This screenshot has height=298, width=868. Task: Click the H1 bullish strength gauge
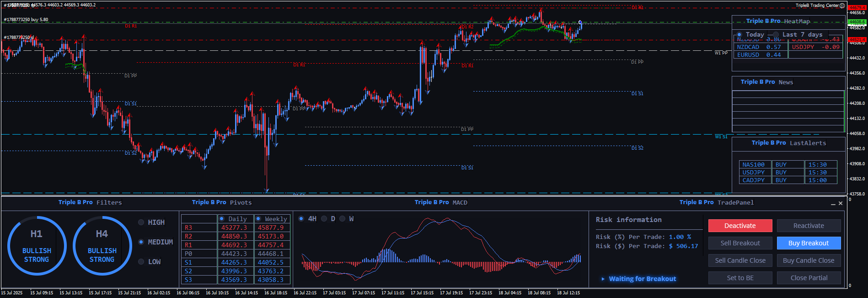click(x=37, y=246)
